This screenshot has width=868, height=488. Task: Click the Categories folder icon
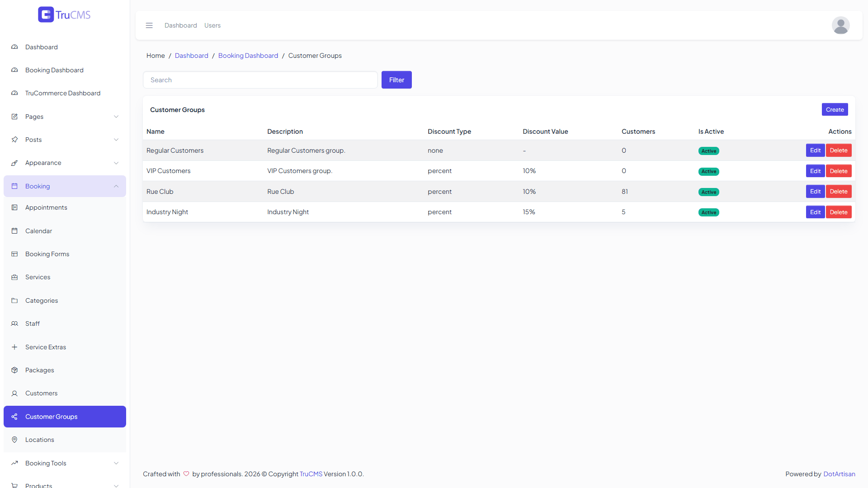tap(14, 300)
